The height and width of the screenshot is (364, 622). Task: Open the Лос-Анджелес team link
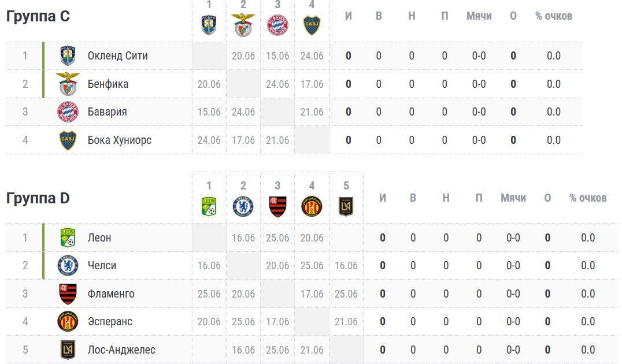click(x=121, y=350)
